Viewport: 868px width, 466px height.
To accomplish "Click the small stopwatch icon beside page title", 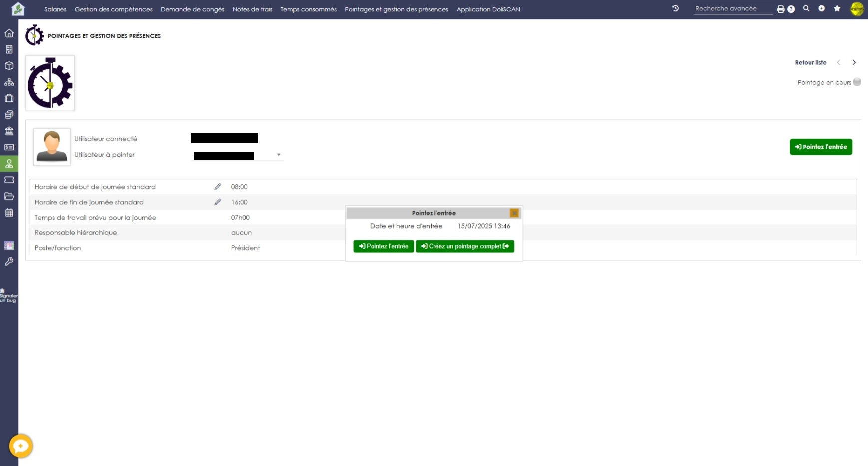I will [x=34, y=35].
